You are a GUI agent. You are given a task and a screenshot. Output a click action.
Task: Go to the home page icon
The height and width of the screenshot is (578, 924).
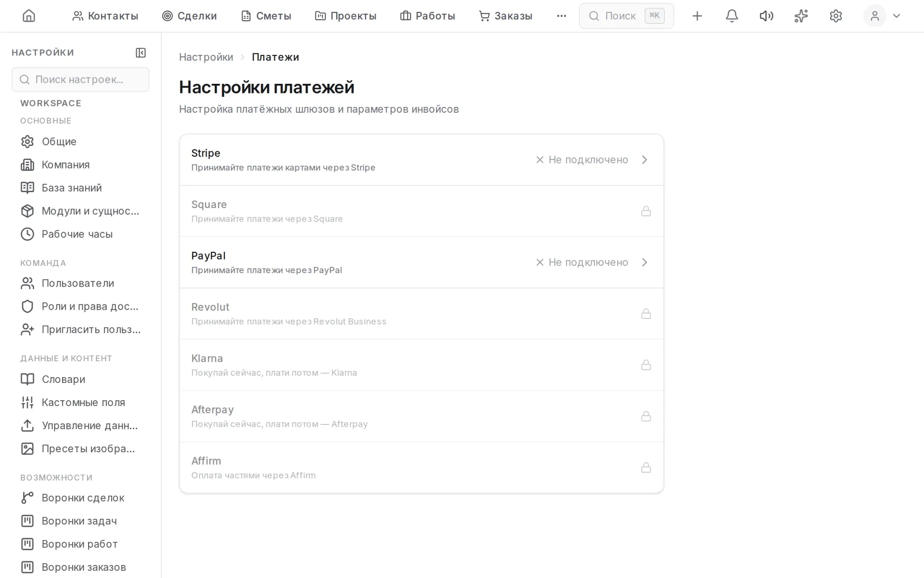29,16
